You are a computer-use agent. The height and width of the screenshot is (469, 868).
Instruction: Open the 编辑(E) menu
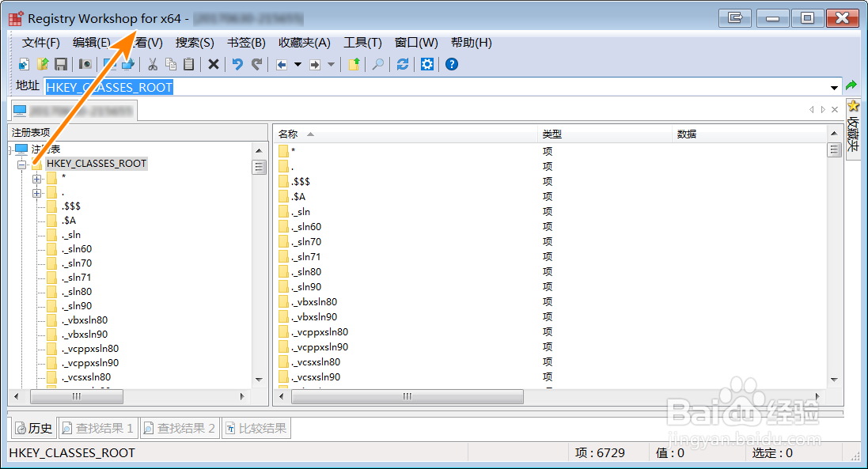pyautogui.click(x=92, y=43)
